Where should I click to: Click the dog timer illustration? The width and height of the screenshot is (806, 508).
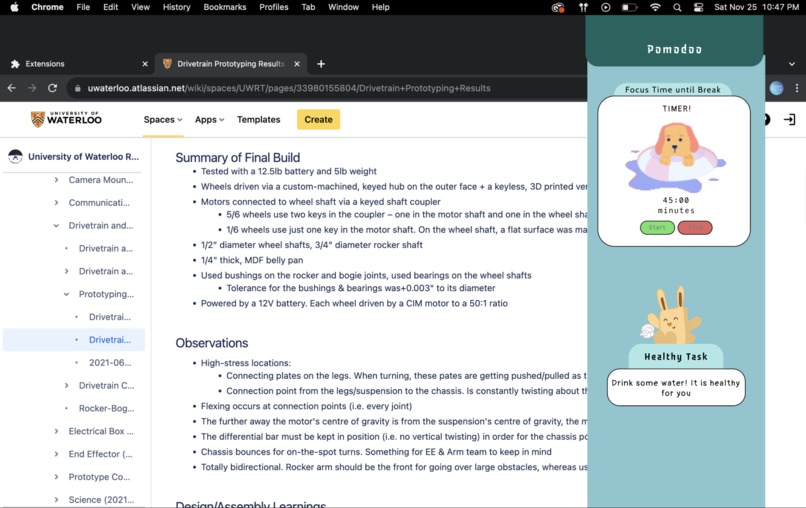coord(674,156)
